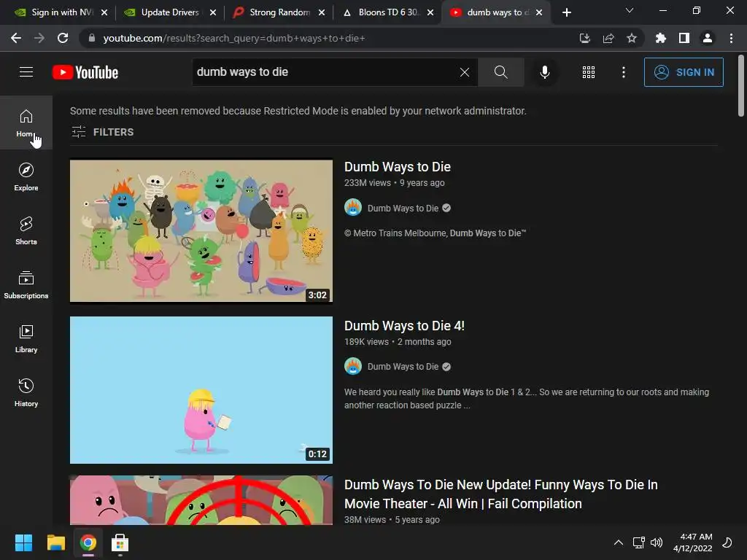Click the install app icon in address bar
Image resolution: width=747 pixels, height=560 pixels.
pos(584,38)
